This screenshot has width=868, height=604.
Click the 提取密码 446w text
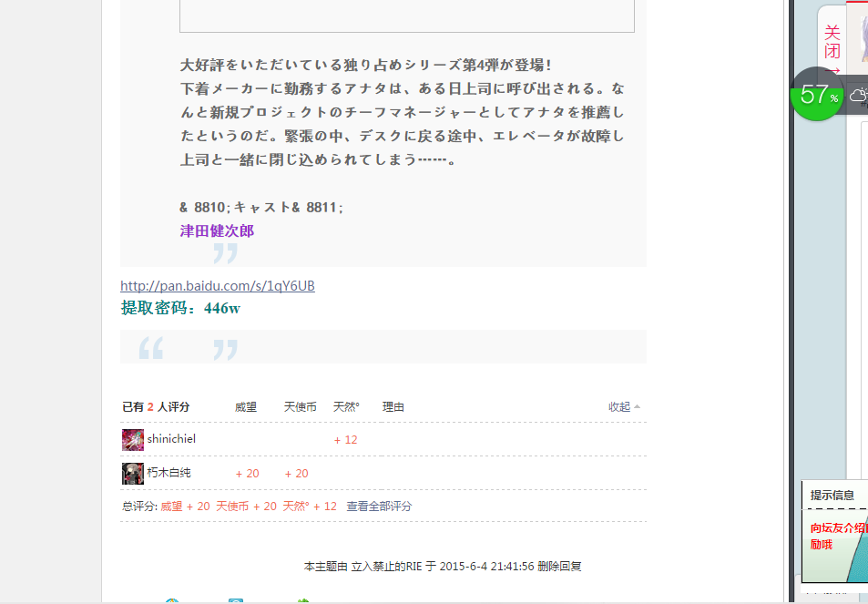(x=180, y=308)
